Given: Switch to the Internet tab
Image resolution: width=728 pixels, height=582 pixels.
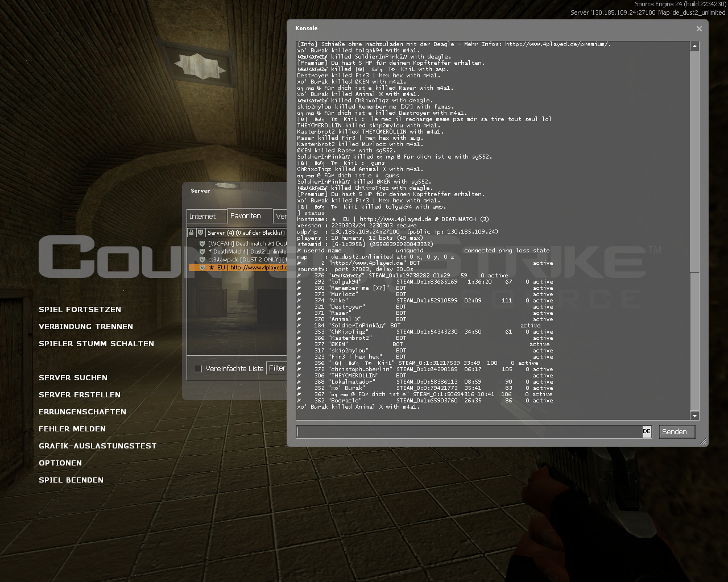Looking at the screenshot, I should pos(202,217).
